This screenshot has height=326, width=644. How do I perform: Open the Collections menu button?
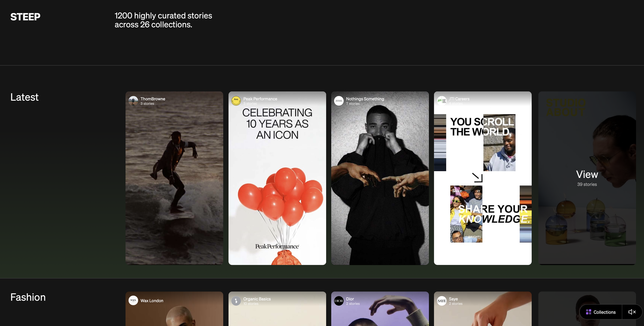[601, 312]
